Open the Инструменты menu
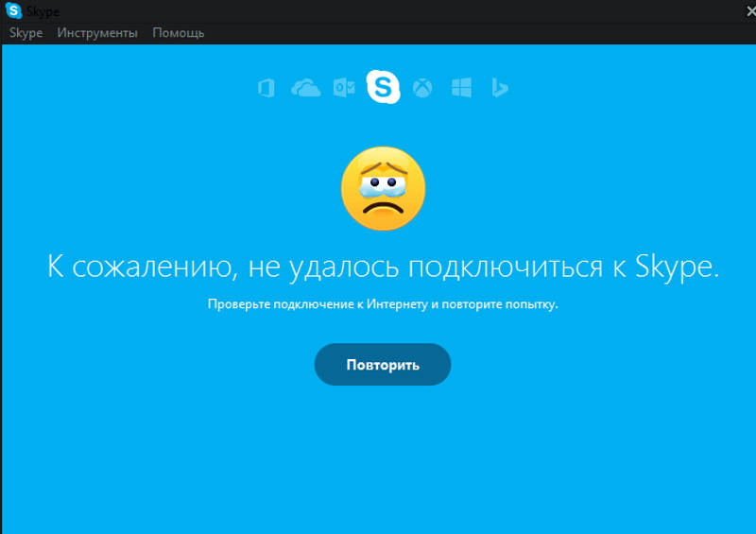Screen dimensions: 756x534 97,33
